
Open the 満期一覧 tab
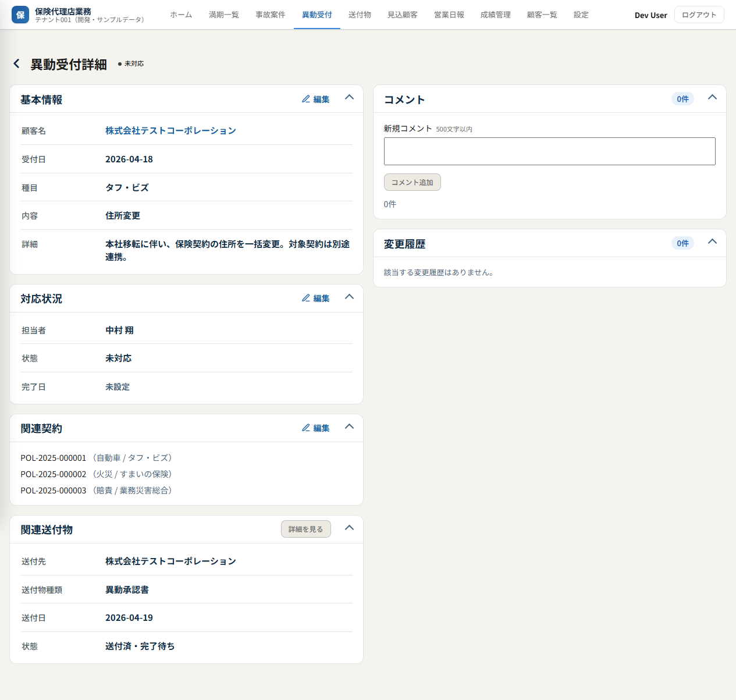coord(224,15)
